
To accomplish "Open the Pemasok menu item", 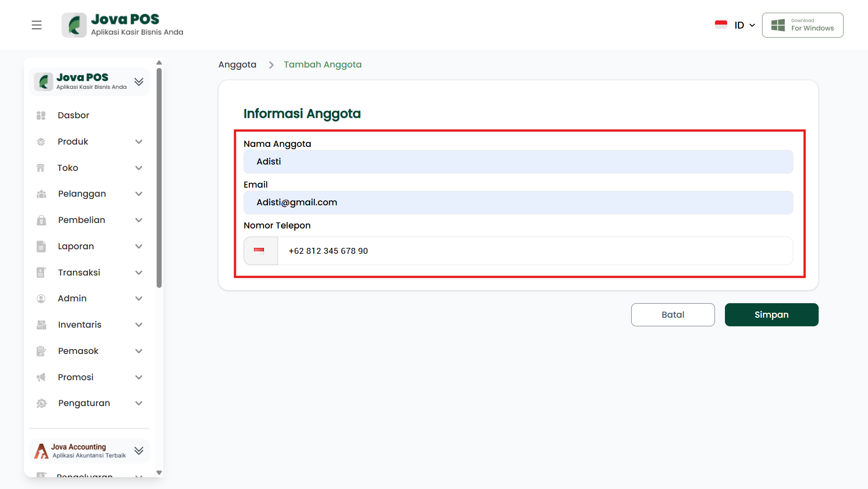I will click(x=78, y=351).
